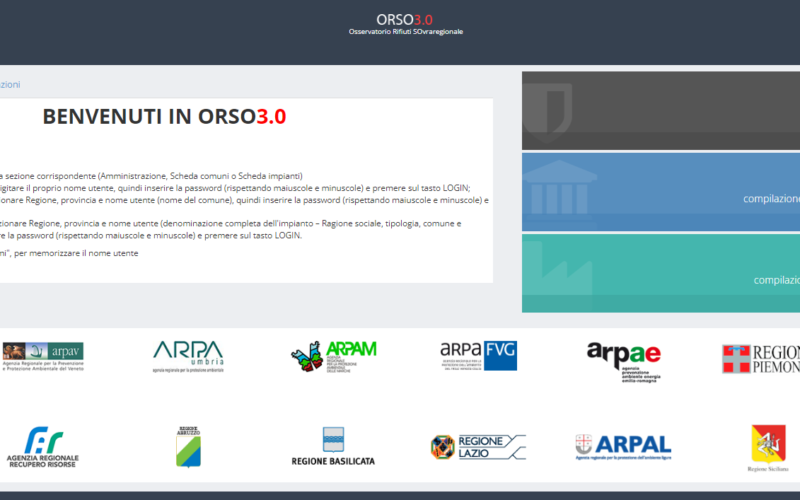Image resolution: width=800 pixels, height=500 pixels.
Task: Open the ARPA FVG logo
Action: click(479, 355)
